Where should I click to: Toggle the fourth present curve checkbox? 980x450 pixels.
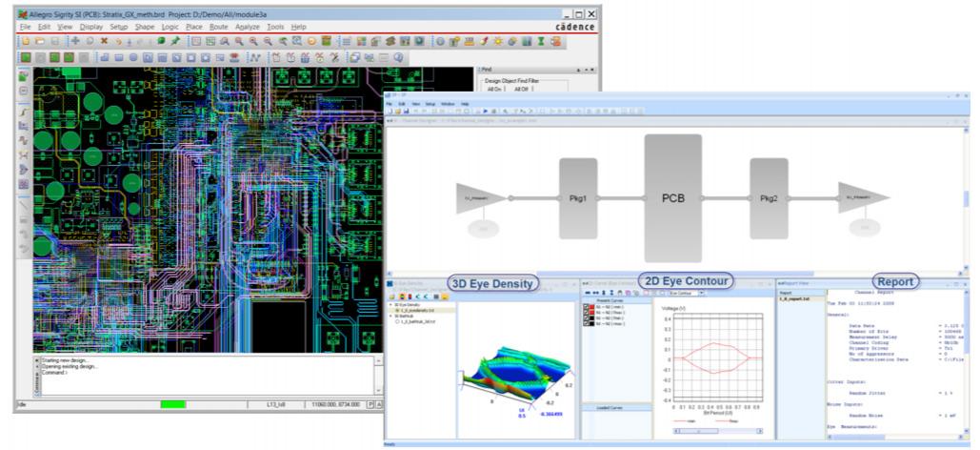587,323
